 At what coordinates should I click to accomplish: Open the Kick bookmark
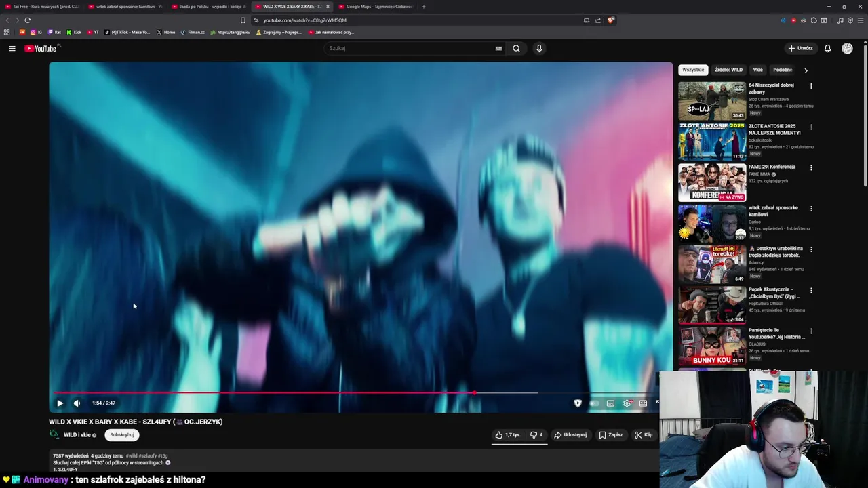click(74, 32)
